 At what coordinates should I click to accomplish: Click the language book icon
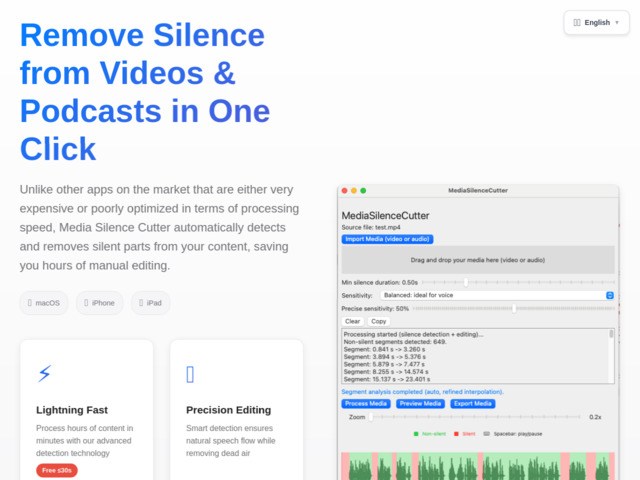click(577, 22)
